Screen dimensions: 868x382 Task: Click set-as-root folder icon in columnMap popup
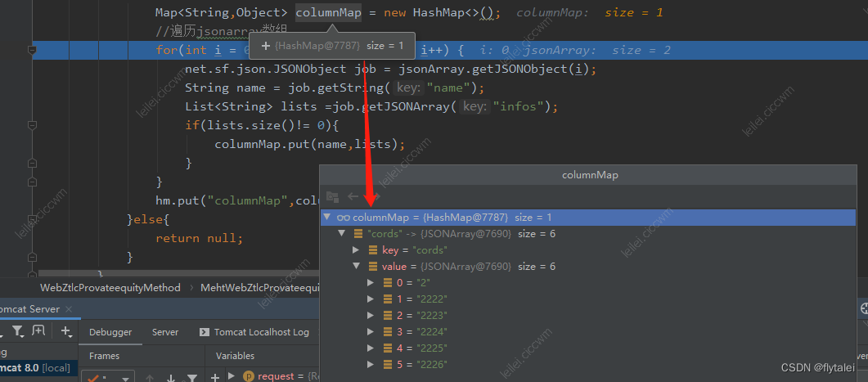click(x=332, y=196)
